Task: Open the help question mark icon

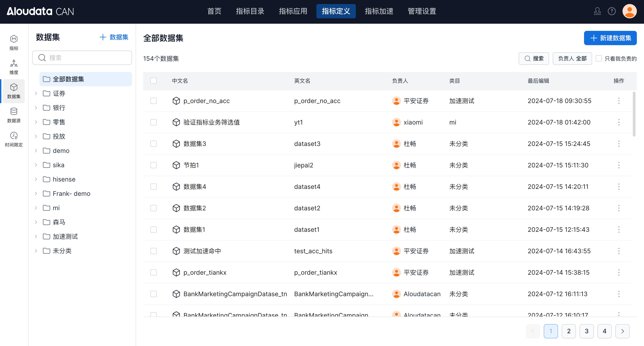Action: click(612, 11)
